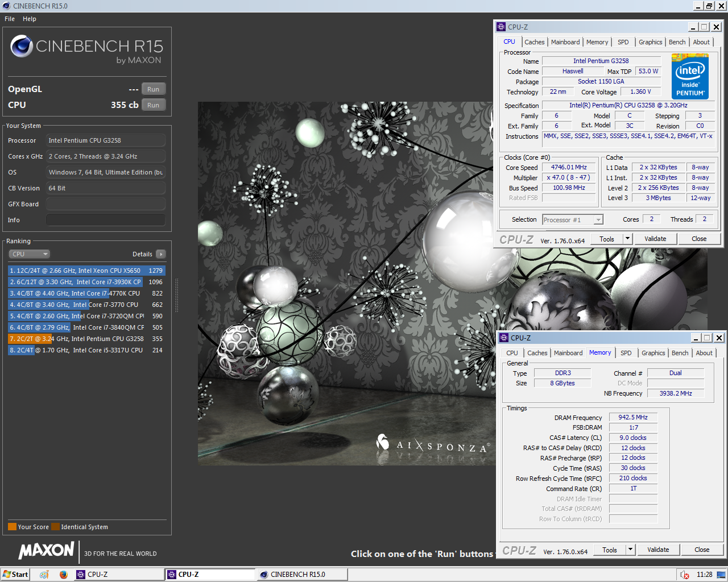Open the Processor #1 selection dropdown
The image size is (728, 582).
(x=573, y=220)
